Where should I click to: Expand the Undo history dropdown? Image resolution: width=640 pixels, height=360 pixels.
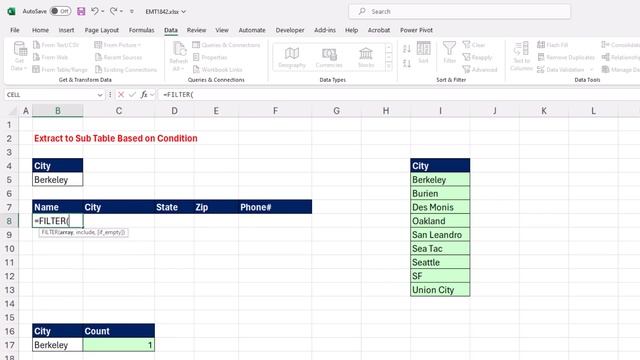point(102,11)
